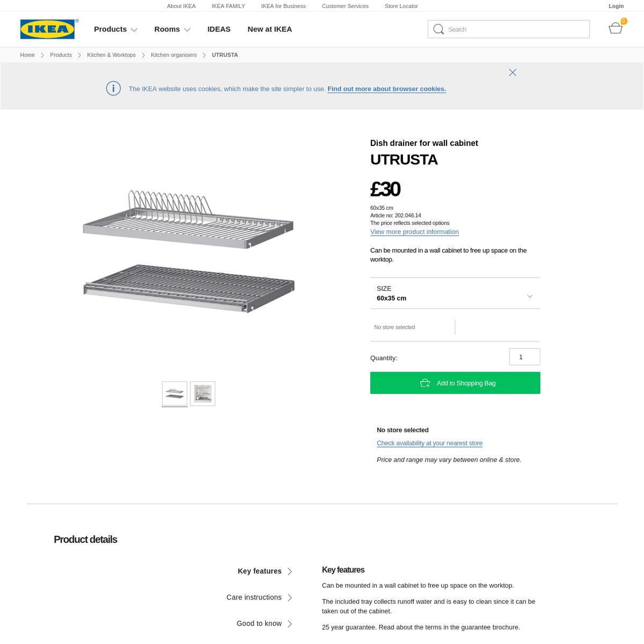Click into the Search field
Screen dimensions: 644x644
click(x=515, y=30)
